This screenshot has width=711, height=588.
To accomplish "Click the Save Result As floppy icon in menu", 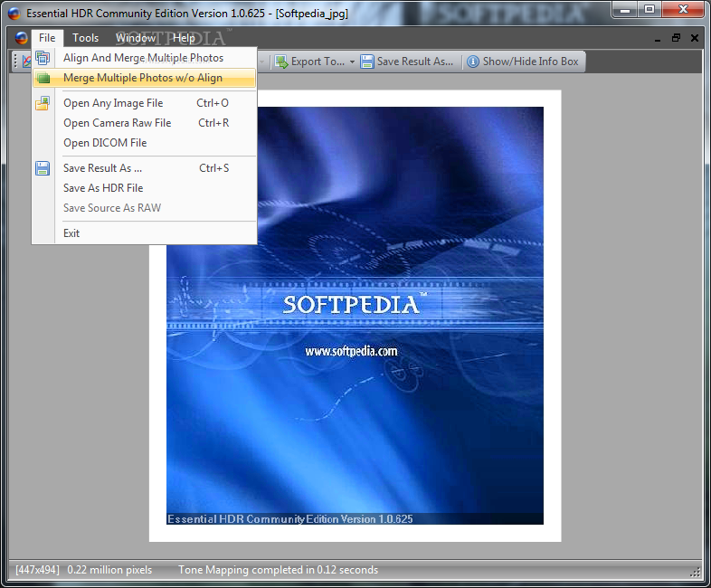I will tap(43, 168).
